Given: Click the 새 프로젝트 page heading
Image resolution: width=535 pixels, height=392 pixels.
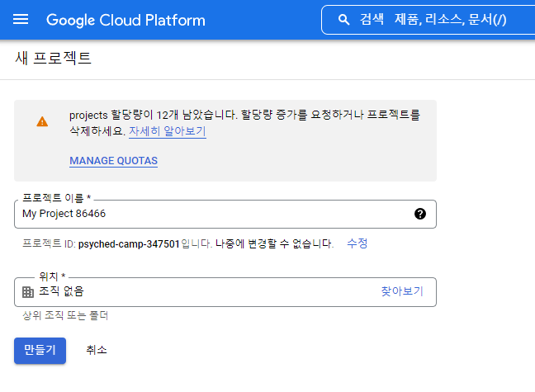Looking at the screenshot, I should [x=53, y=58].
